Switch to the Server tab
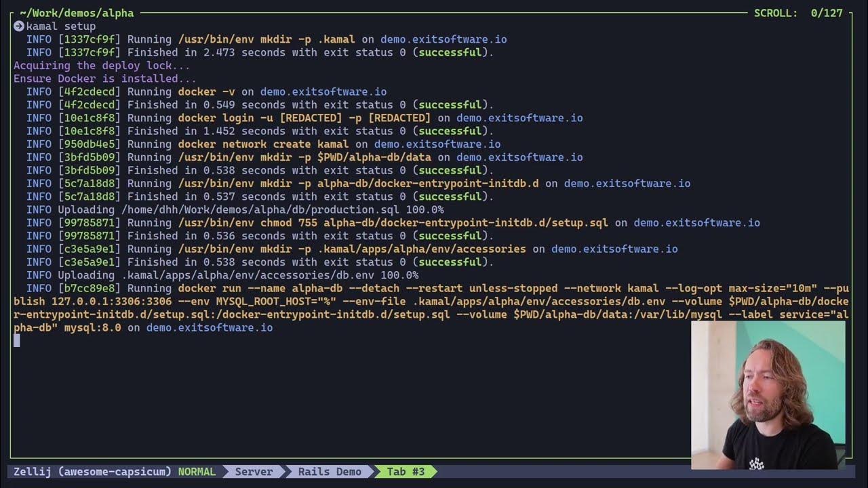868x488 pixels. (254, 471)
